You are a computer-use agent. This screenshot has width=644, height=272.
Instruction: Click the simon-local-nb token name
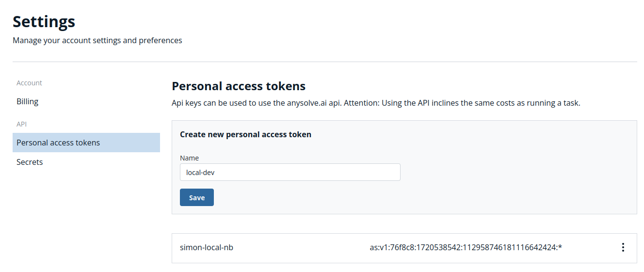click(207, 248)
